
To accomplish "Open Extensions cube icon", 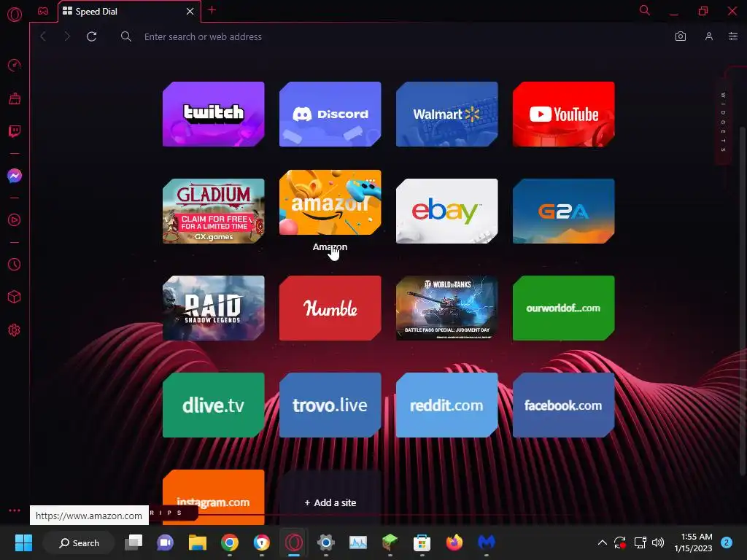I will click(x=15, y=297).
